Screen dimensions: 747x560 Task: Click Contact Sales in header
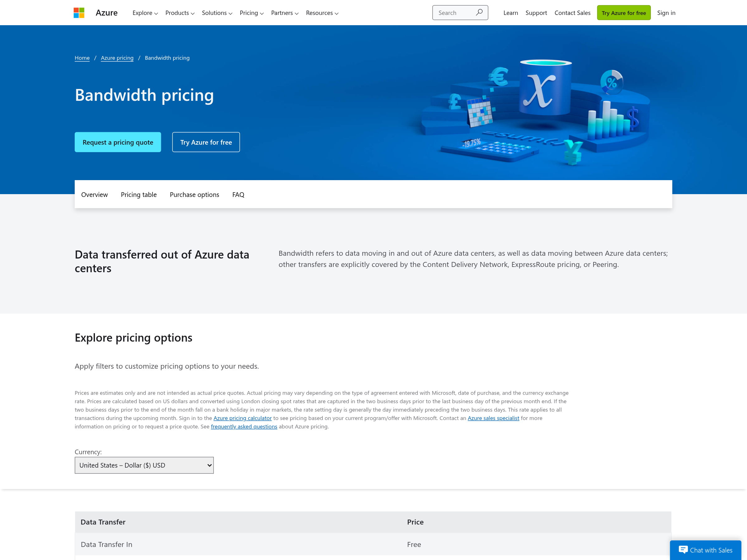coord(572,13)
